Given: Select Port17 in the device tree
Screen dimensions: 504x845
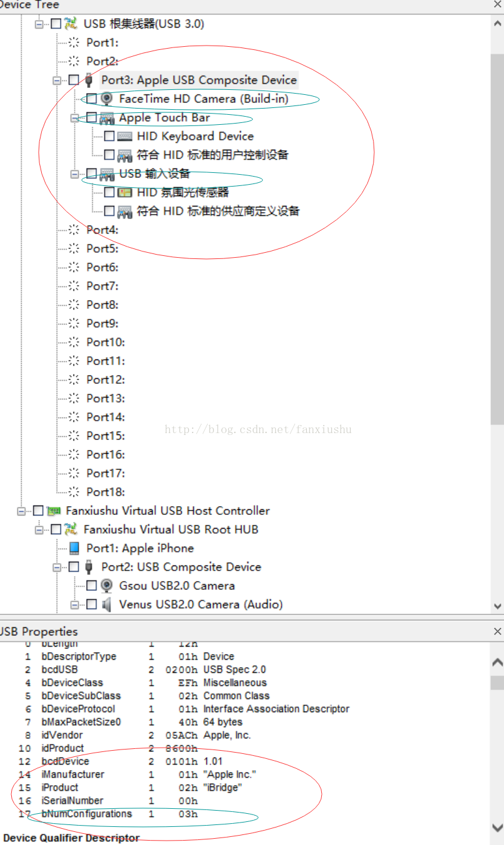Looking at the screenshot, I should (x=105, y=473).
